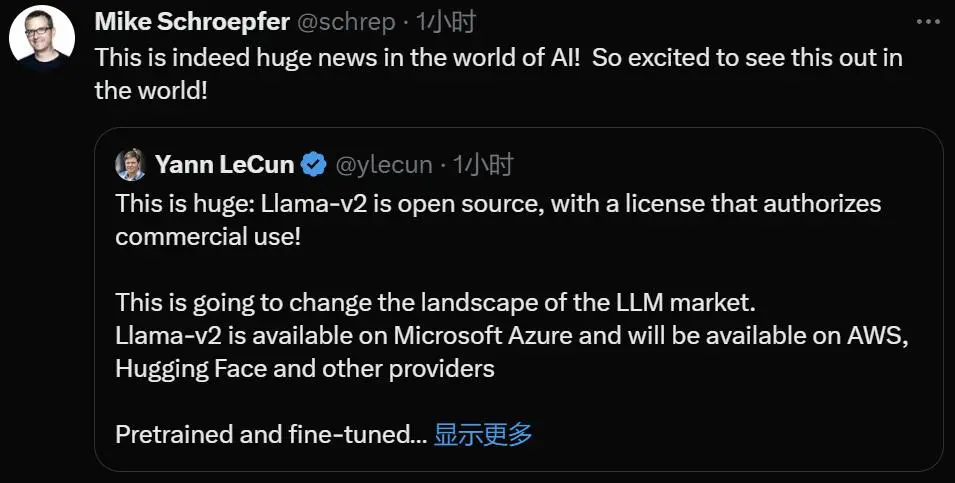This screenshot has width=955, height=483.
Task: Click "the world!" ending line of tweet
Action: tap(151, 91)
